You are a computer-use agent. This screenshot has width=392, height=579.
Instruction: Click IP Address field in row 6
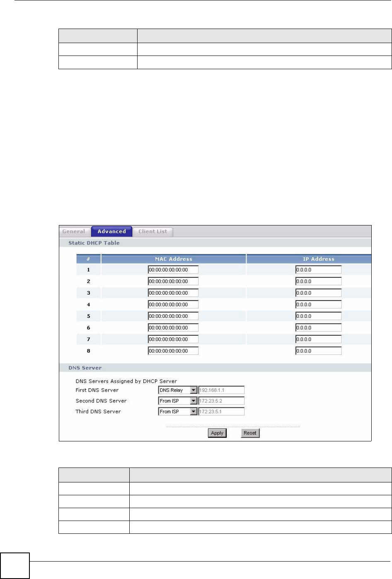[318, 328]
